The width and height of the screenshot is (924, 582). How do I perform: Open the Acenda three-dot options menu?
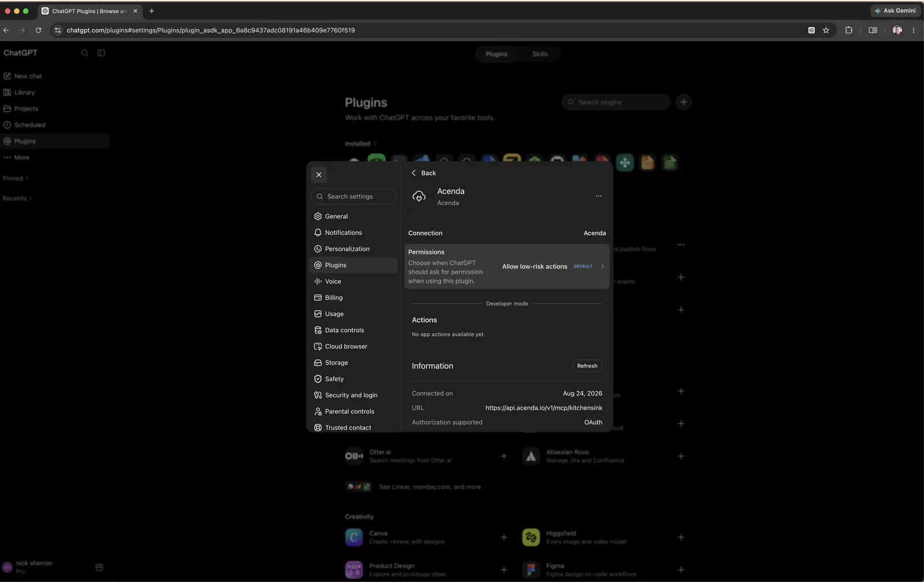pyautogui.click(x=599, y=196)
